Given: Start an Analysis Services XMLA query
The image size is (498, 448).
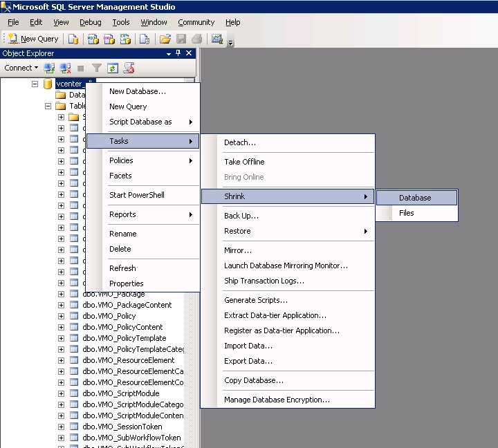Looking at the screenshot, I should (x=125, y=39).
